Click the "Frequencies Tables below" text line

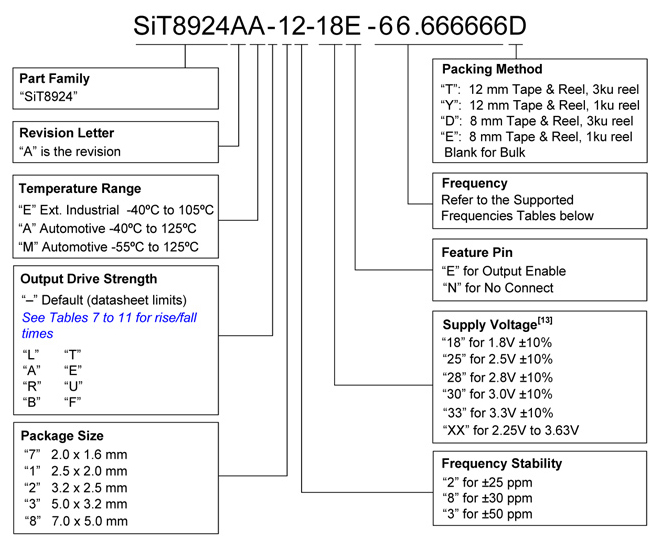click(518, 216)
